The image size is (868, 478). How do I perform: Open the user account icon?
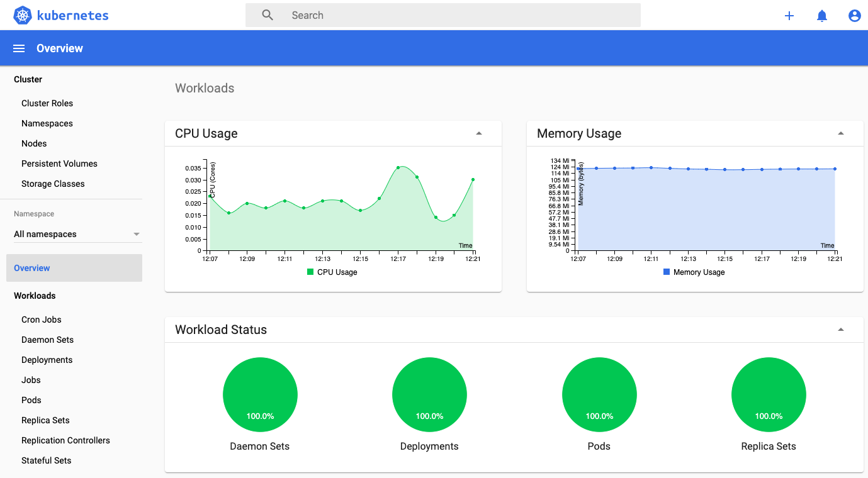[854, 15]
